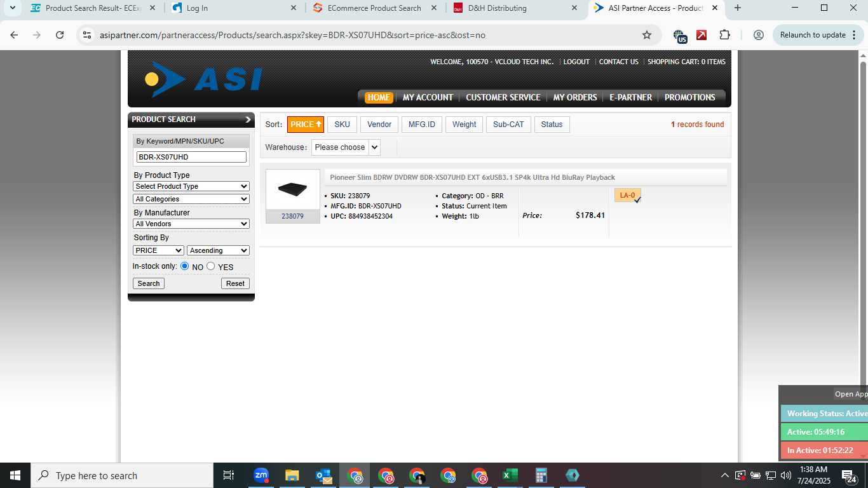This screenshot has width=868, height=488.
Task: Click the keyword search input field
Action: click(191, 157)
